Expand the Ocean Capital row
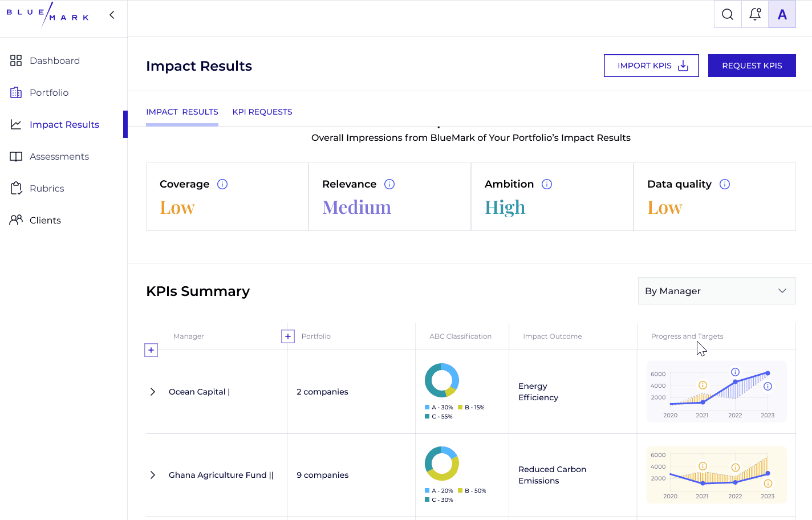The image size is (812, 520). pyautogui.click(x=152, y=392)
